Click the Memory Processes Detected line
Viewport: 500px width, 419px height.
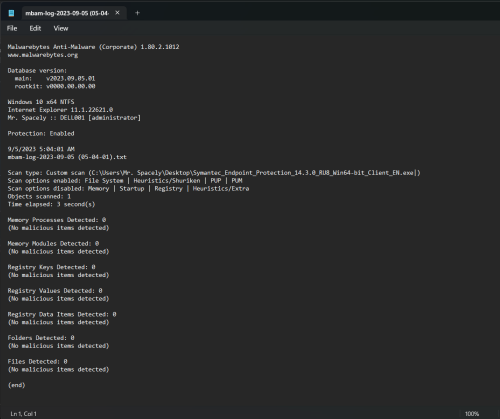click(x=57, y=220)
